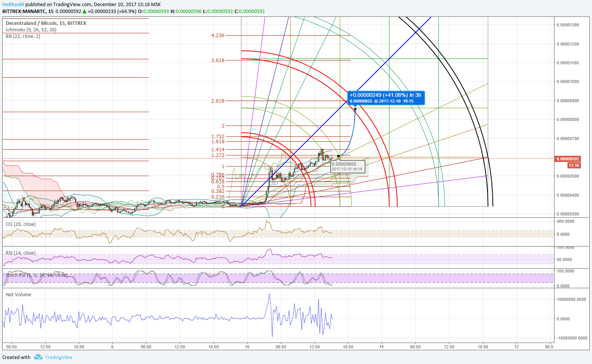Click the 0.00000800 price axis label
This screenshot has height=364, width=592.
568,119
